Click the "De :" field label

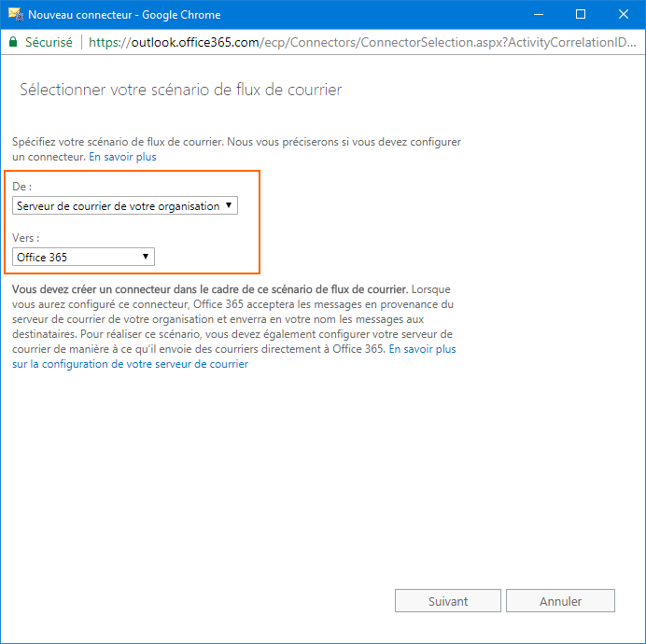(21, 187)
